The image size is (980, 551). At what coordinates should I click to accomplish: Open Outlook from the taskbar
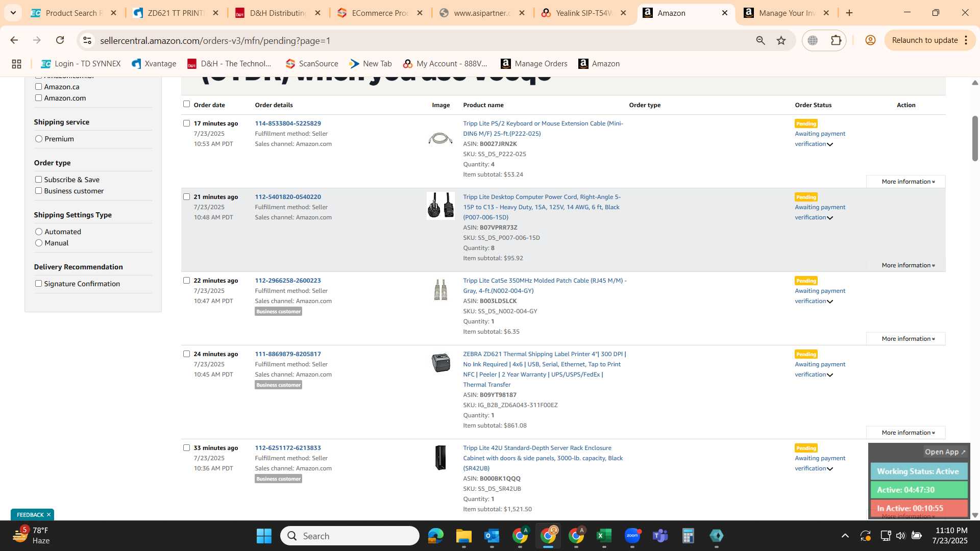click(492, 536)
